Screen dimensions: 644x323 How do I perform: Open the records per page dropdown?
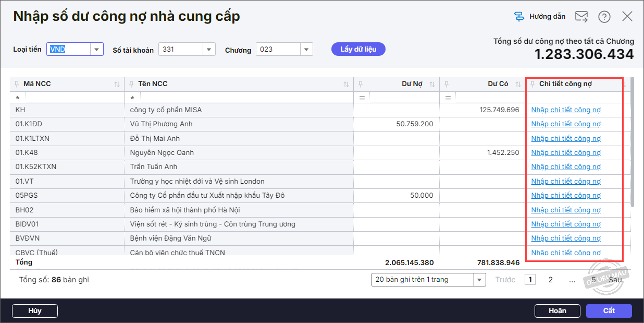point(479,280)
